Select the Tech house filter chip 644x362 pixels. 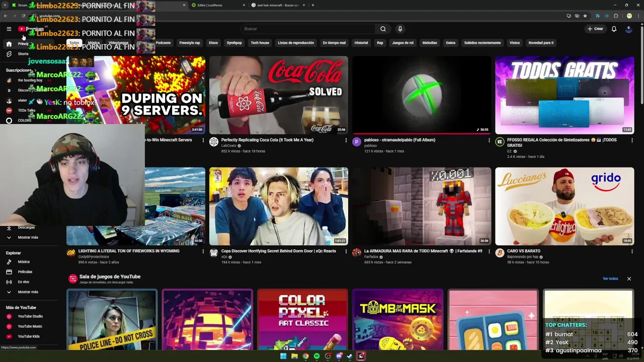pyautogui.click(x=260, y=43)
